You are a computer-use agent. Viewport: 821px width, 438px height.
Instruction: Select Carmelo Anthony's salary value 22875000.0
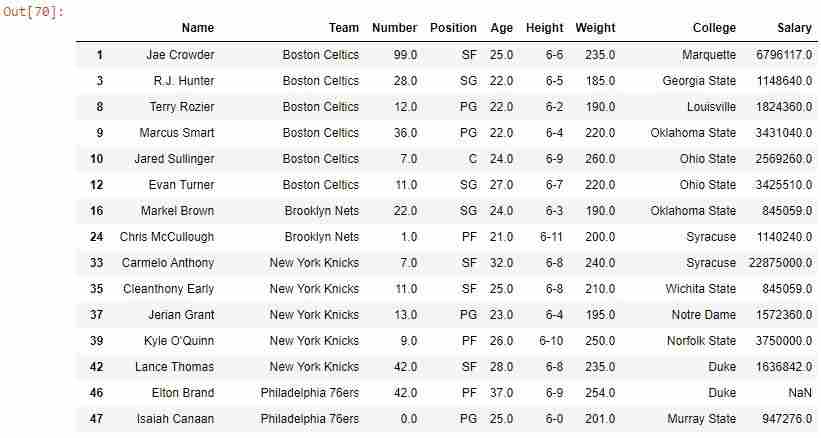pos(780,263)
